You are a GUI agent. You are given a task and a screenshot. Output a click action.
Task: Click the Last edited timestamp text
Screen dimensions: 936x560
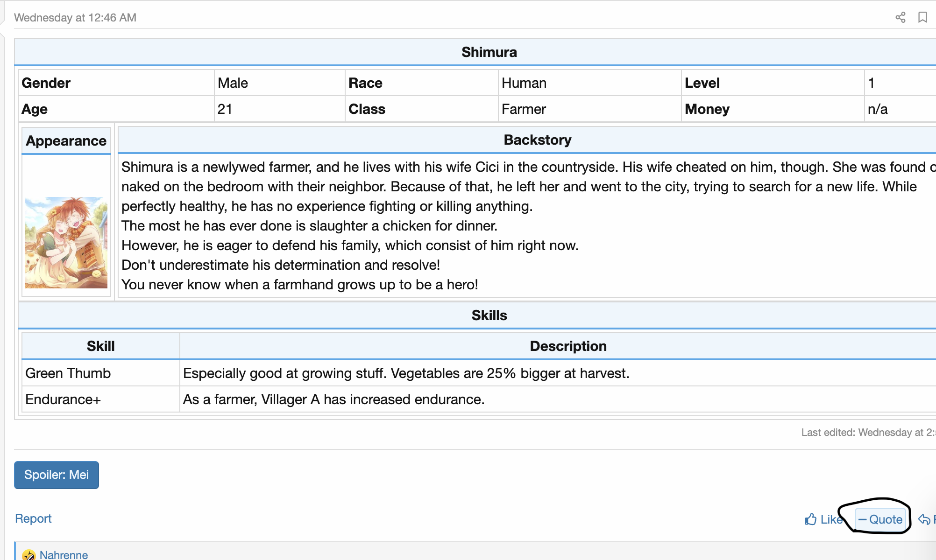click(867, 433)
